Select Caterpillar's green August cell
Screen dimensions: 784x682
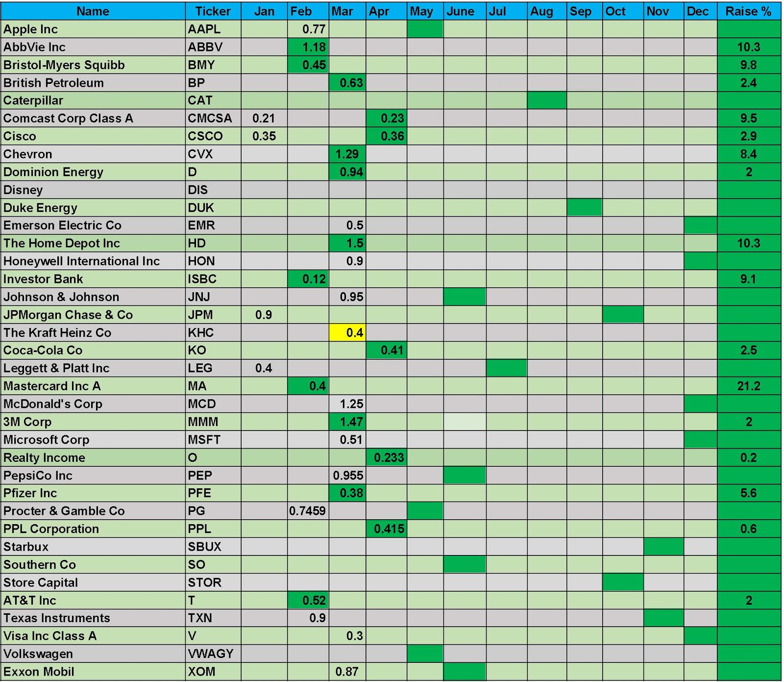[x=547, y=101]
